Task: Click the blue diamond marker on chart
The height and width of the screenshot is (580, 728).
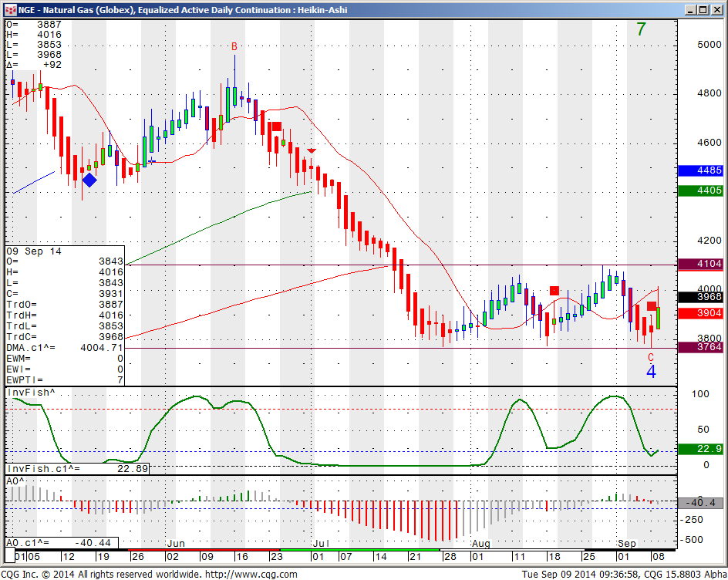Action: 89,180
